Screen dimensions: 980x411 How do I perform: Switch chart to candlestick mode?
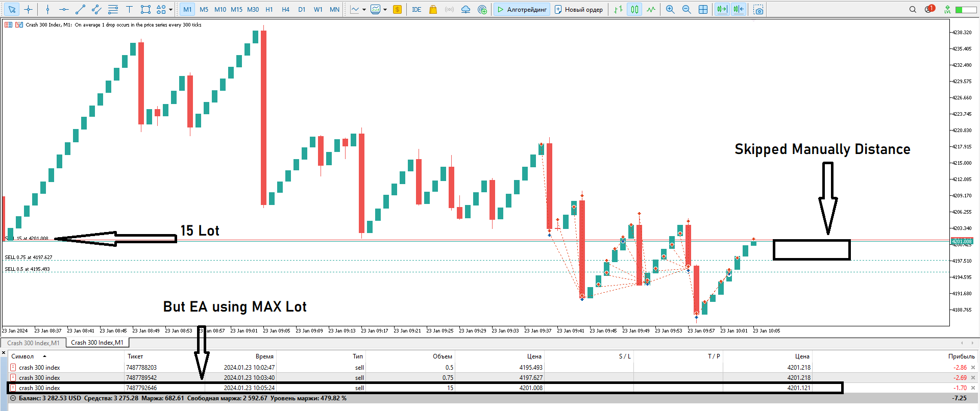[x=634, y=9]
